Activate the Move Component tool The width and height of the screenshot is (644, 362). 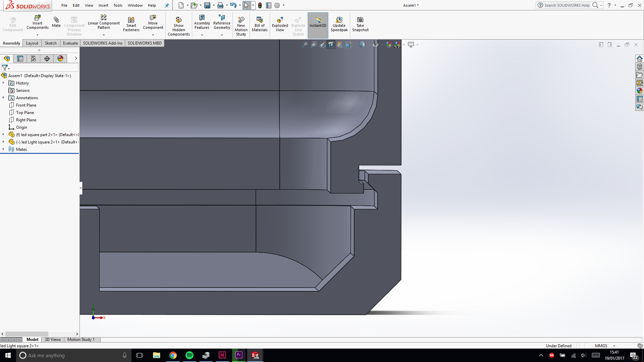153,22
